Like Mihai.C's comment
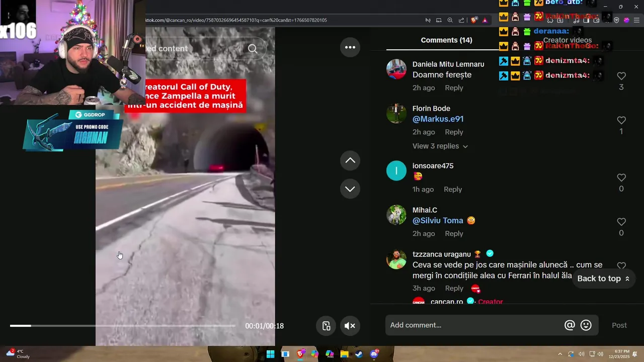Viewport: 644px width, 362px height. (621, 222)
